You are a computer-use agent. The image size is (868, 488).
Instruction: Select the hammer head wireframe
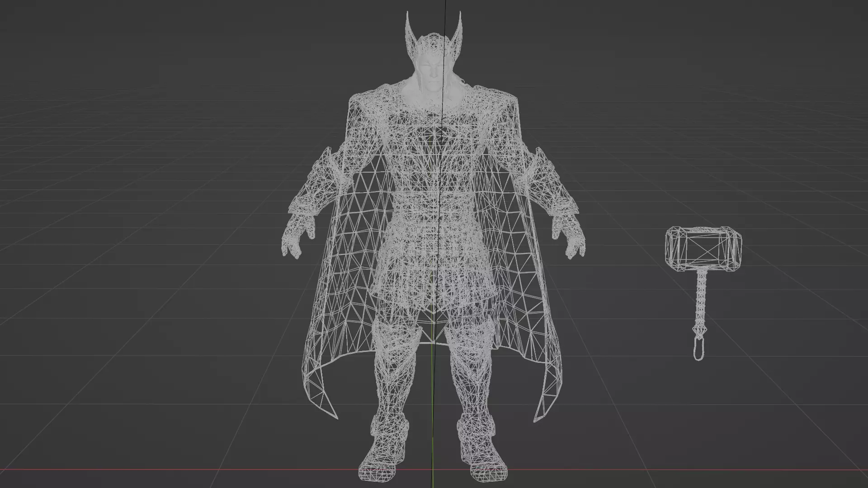703,249
